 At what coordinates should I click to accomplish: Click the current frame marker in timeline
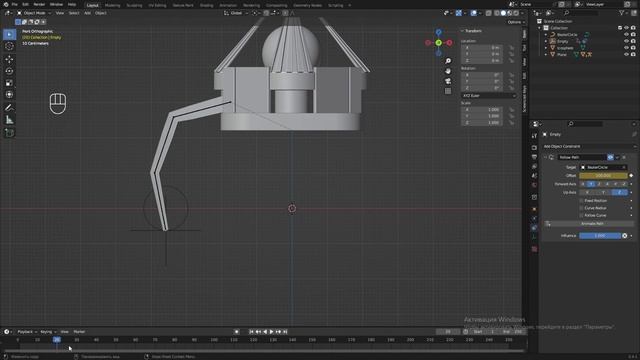point(57,340)
